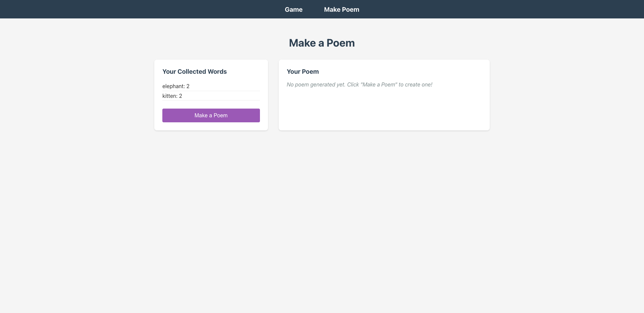Click the count number beside elephant
The image size is (644, 313).
click(188, 86)
